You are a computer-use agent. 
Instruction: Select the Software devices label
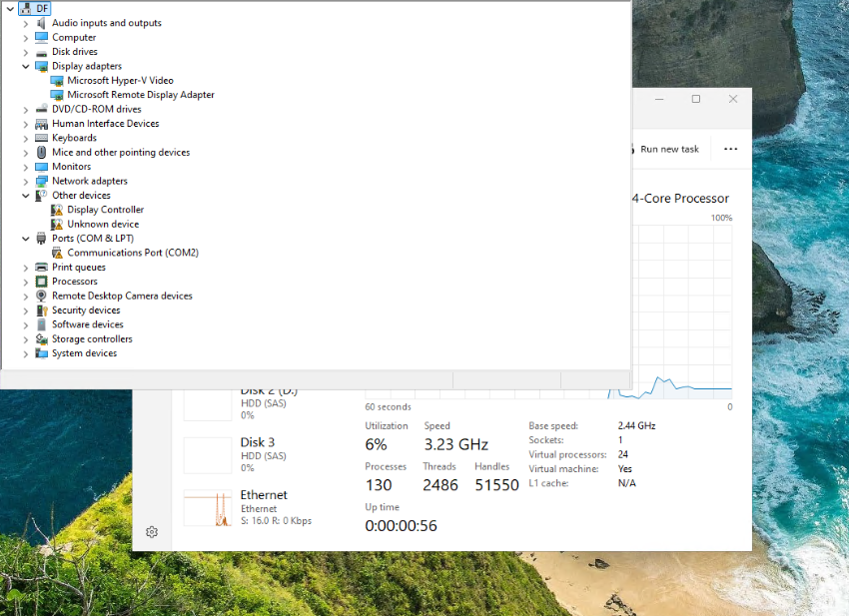click(88, 324)
